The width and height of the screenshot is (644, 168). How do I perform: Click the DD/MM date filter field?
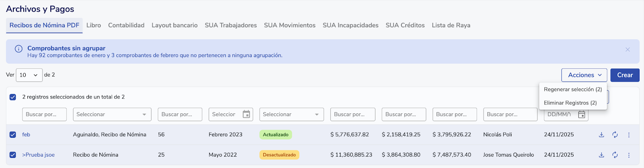click(559, 115)
